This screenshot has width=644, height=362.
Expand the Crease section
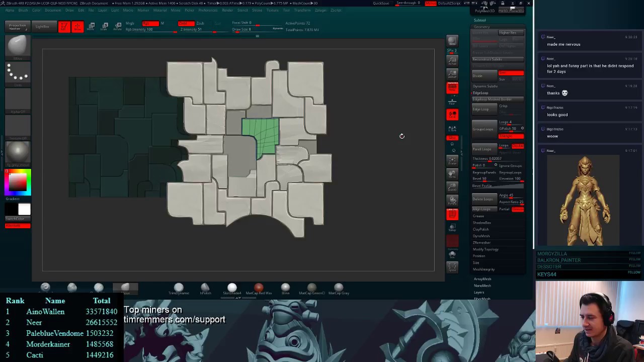[x=478, y=216]
